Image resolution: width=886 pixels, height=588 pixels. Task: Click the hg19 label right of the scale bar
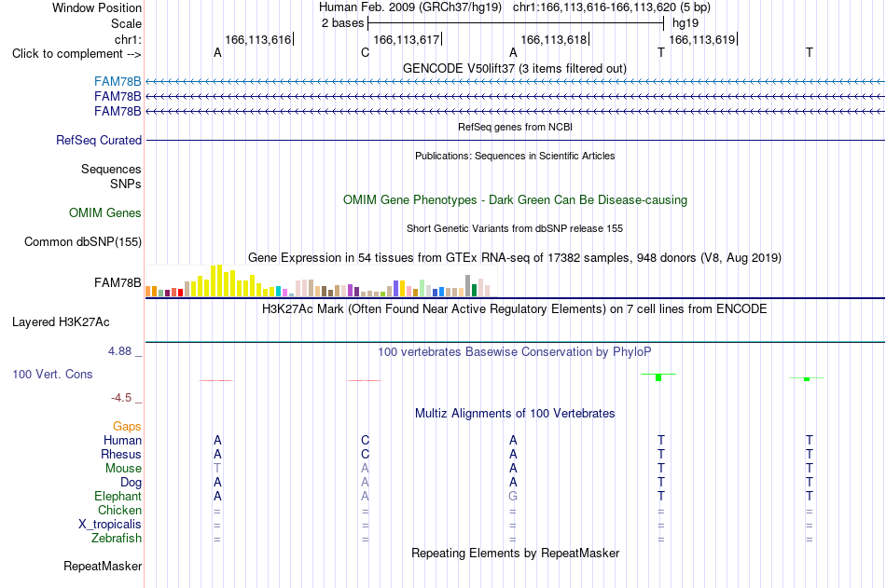pos(685,23)
